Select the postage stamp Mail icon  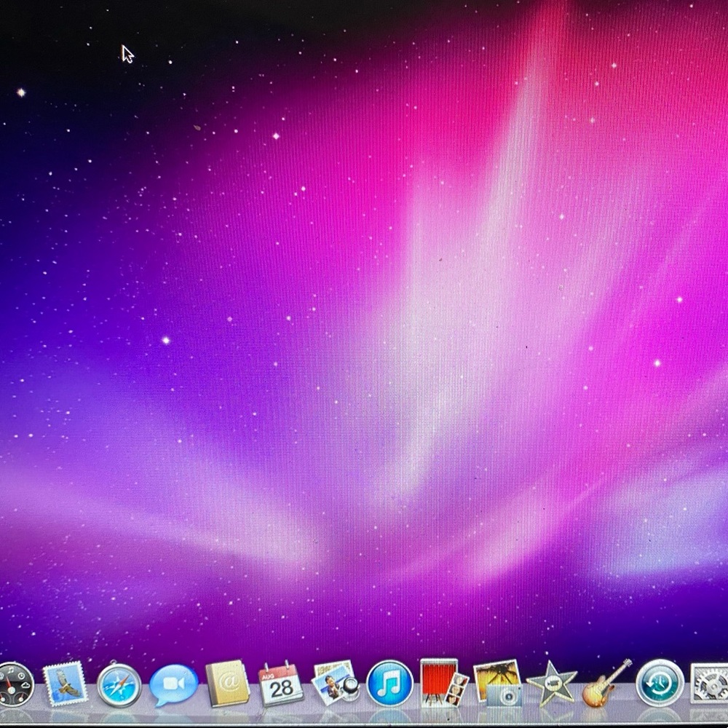coord(66,684)
